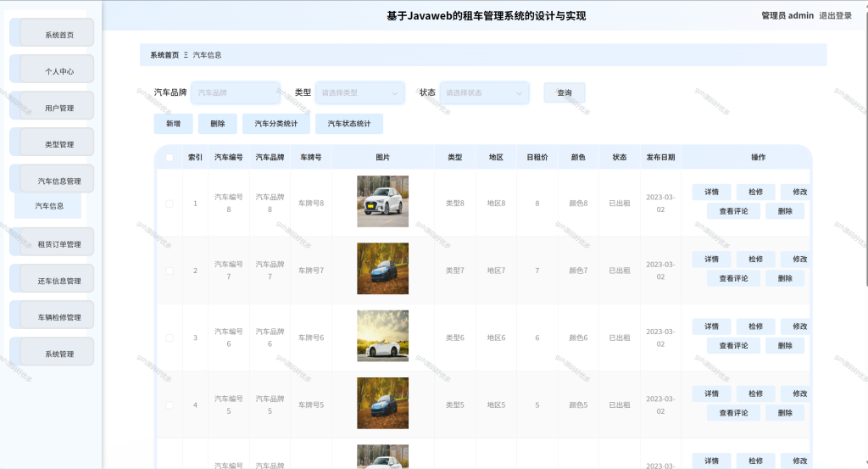Click the 日租价 column header
The image size is (868, 469).
coord(537,157)
